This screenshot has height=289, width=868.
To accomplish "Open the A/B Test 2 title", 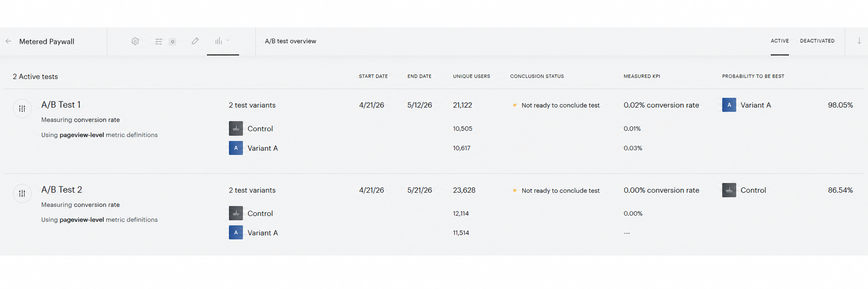I will coord(62,190).
